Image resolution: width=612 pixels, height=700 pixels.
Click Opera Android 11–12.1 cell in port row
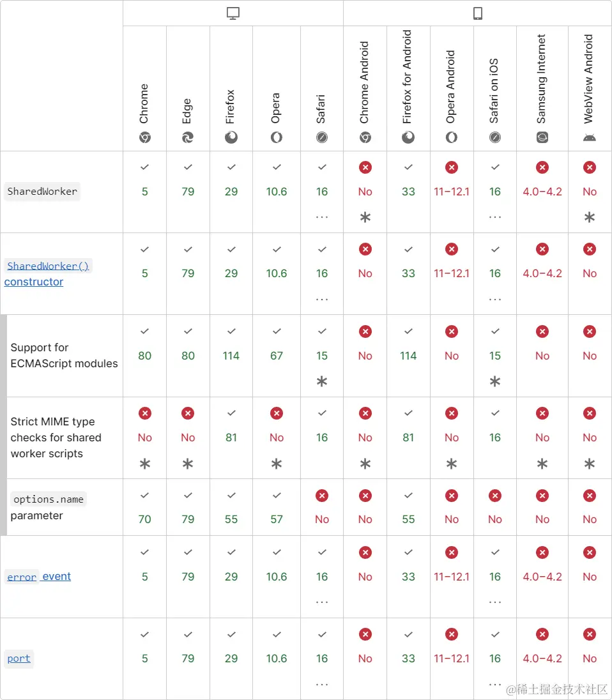click(452, 658)
